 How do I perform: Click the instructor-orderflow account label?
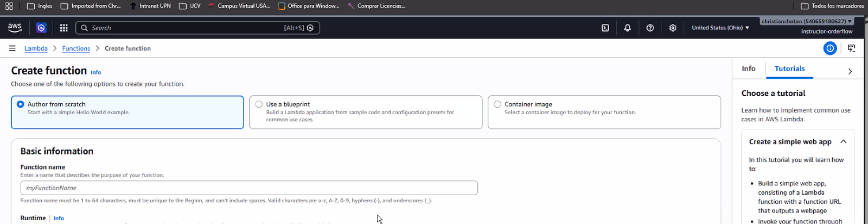[827, 32]
